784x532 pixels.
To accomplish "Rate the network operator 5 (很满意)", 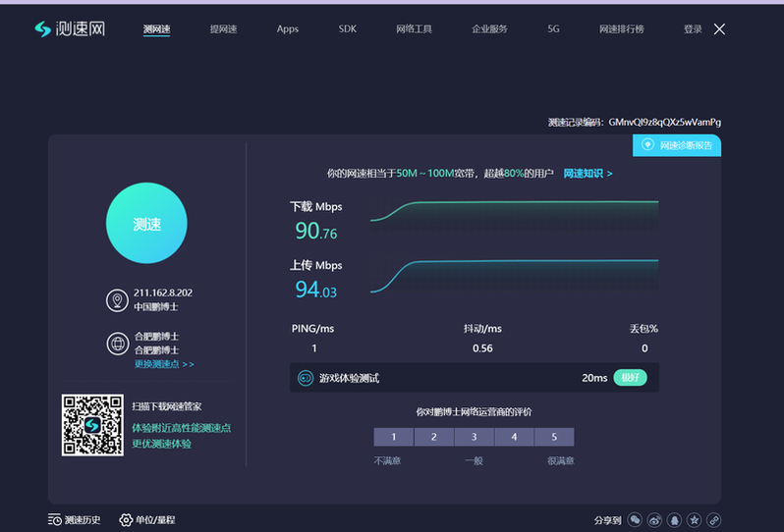I will pyautogui.click(x=554, y=437).
